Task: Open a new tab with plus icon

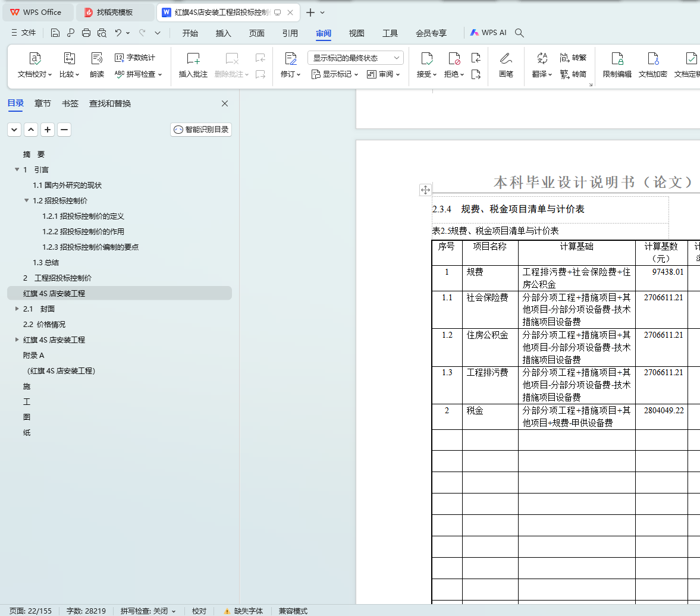Action: pos(310,12)
